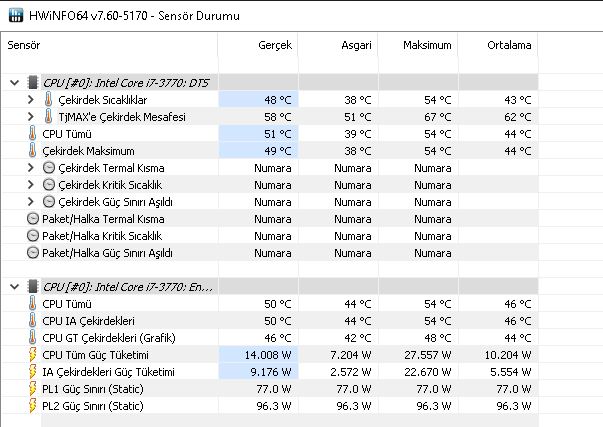Click the highlighted 14.008 W current value
Viewport: 603px width, 427px height.
pyautogui.click(x=268, y=355)
